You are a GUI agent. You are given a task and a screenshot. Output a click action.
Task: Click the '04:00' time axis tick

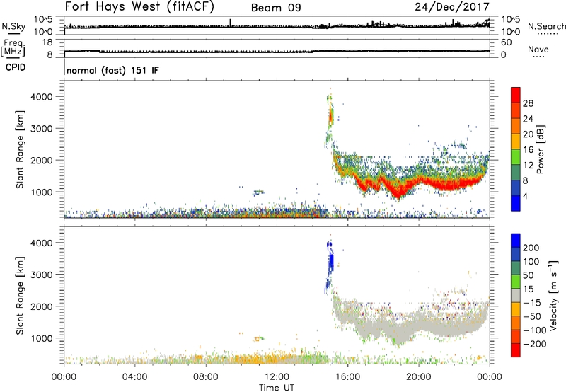click(x=135, y=377)
